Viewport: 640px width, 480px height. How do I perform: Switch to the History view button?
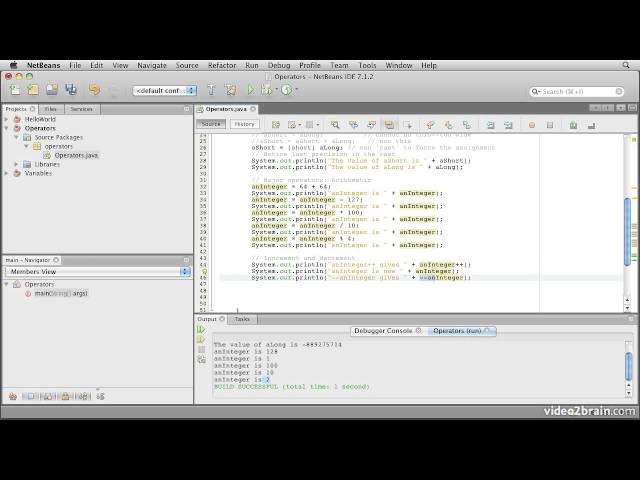coord(244,124)
